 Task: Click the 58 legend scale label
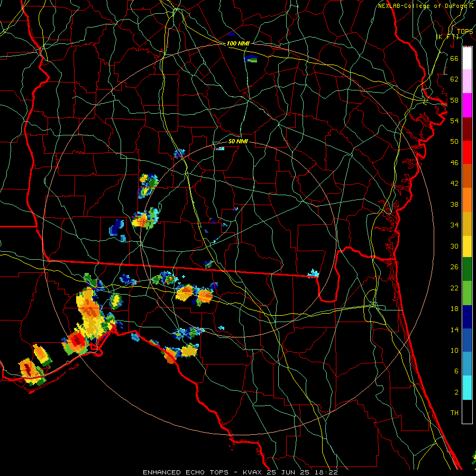(454, 100)
